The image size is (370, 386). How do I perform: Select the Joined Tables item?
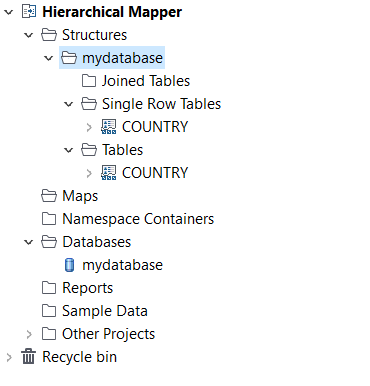[146, 81]
